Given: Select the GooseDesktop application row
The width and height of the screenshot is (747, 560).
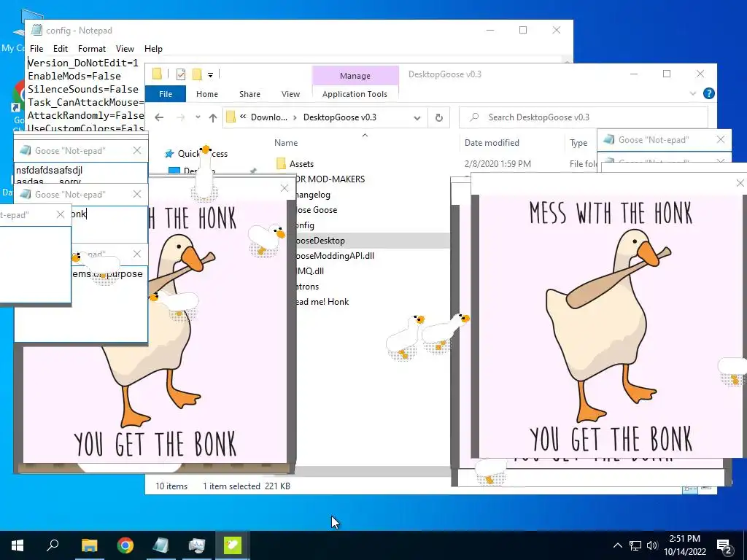Looking at the screenshot, I should point(371,241).
